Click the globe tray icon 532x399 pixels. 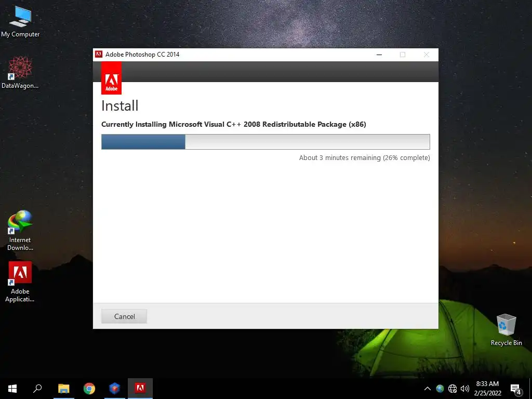[440, 389]
